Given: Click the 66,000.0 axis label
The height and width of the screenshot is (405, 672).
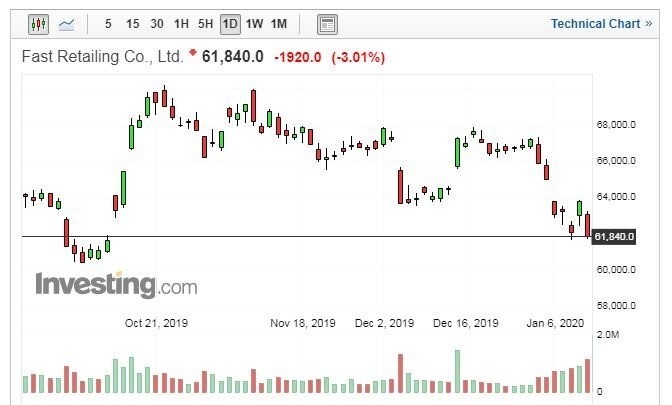Looking at the screenshot, I should coord(616,161).
